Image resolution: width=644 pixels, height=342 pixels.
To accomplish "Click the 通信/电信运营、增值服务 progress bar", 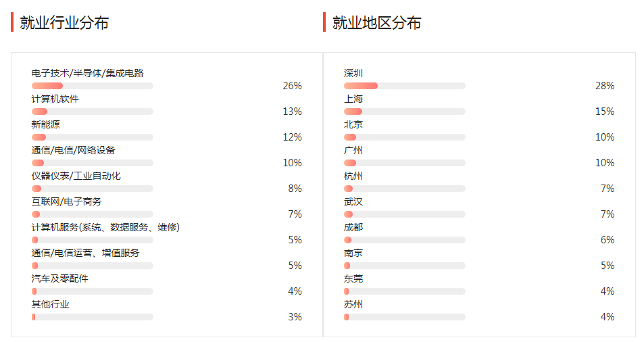I will click(92, 266).
